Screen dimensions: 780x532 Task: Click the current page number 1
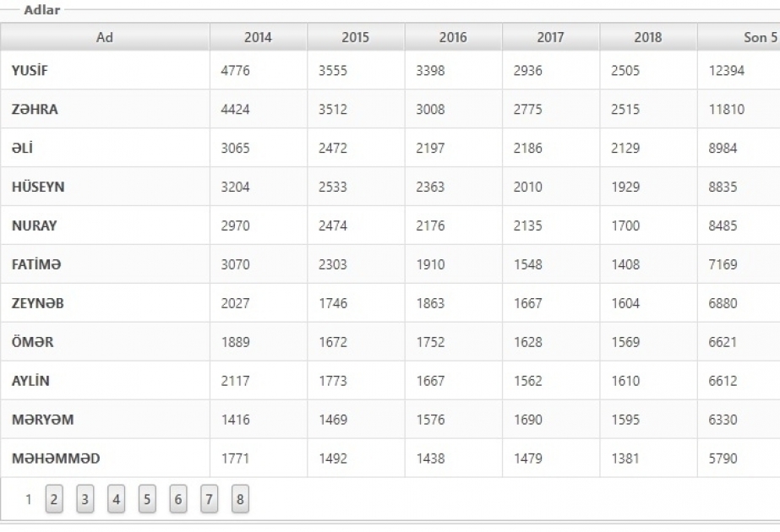[x=29, y=499]
